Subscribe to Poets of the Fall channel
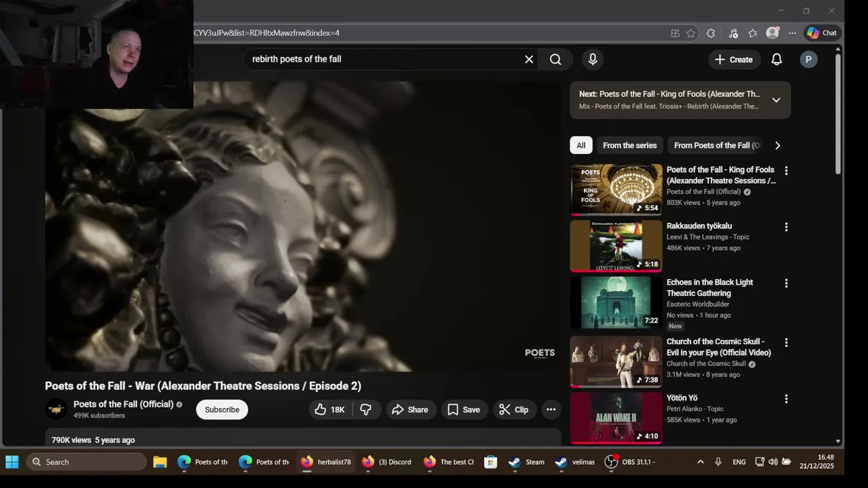868x488 pixels. tap(222, 409)
